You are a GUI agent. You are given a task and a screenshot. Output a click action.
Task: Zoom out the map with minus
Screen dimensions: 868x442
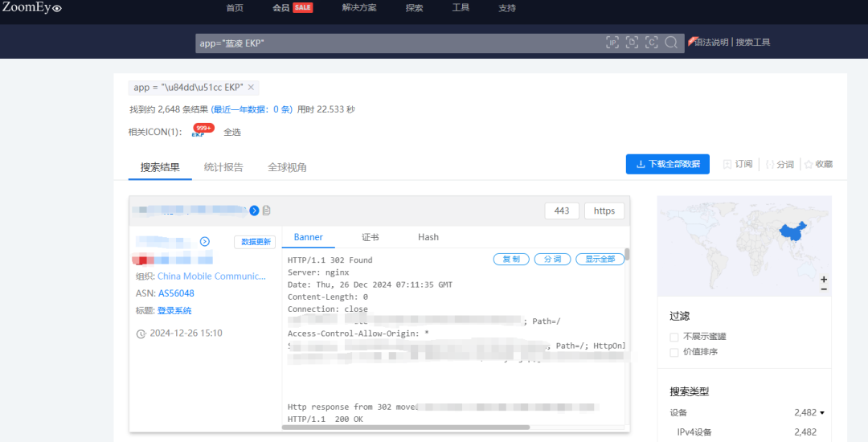coord(824,289)
